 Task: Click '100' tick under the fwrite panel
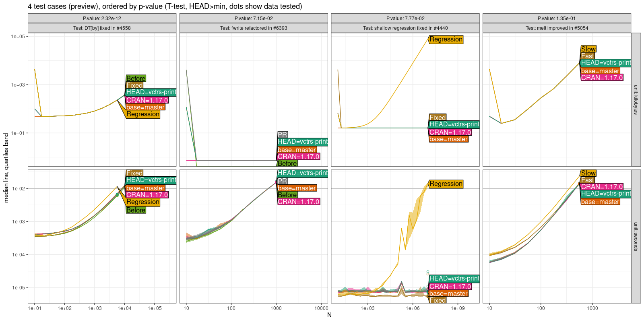(231, 308)
